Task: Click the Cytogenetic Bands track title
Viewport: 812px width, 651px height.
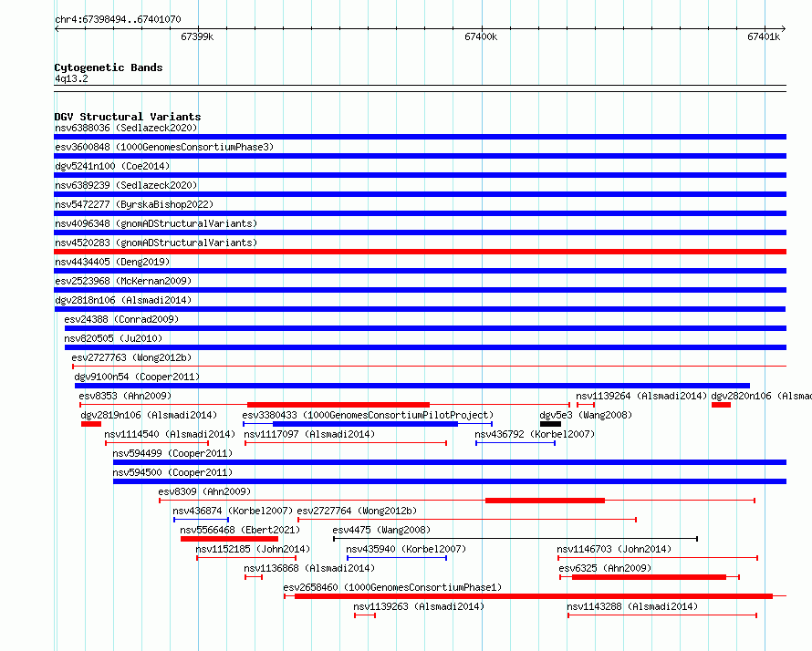Action: 109,67
